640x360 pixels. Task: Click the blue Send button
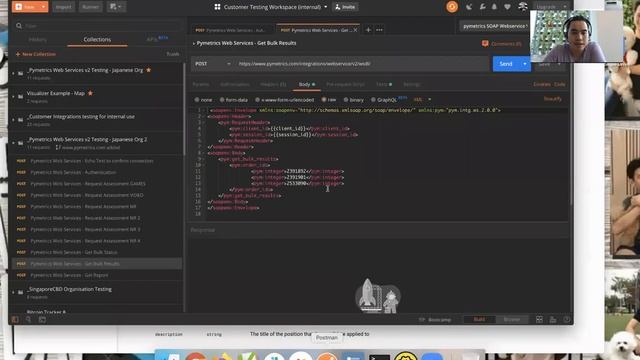[x=506, y=64]
